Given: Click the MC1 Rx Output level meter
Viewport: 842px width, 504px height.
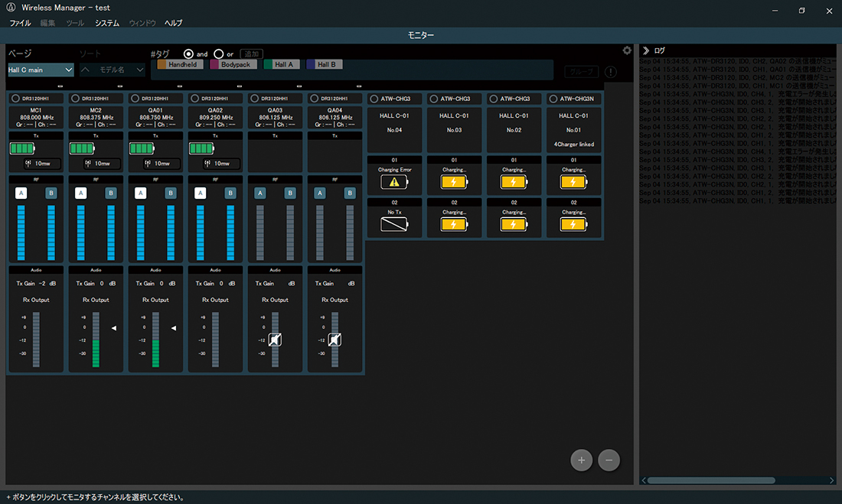Looking at the screenshot, I should tap(36, 340).
